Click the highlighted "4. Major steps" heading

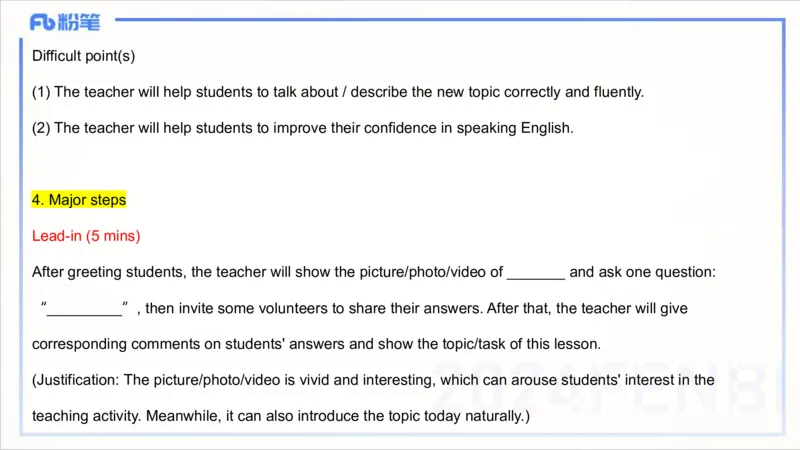pyautogui.click(x=79, y=200)
